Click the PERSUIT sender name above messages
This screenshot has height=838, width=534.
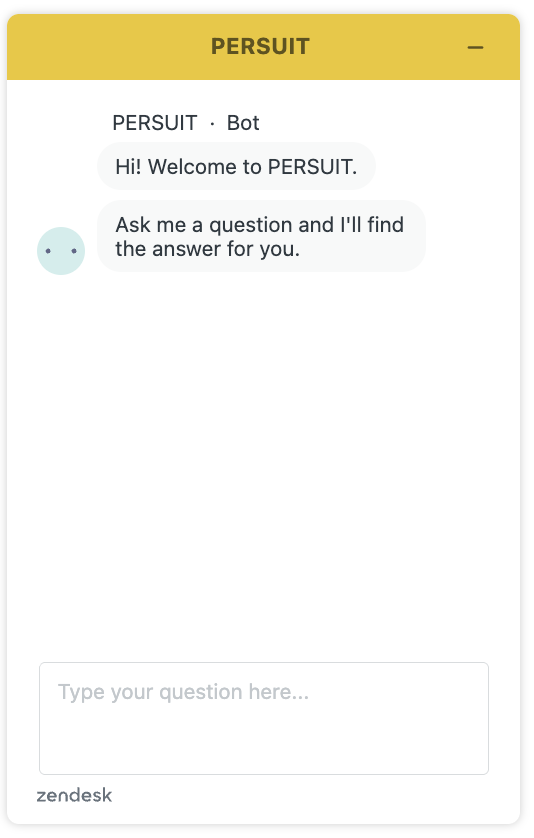155,123
